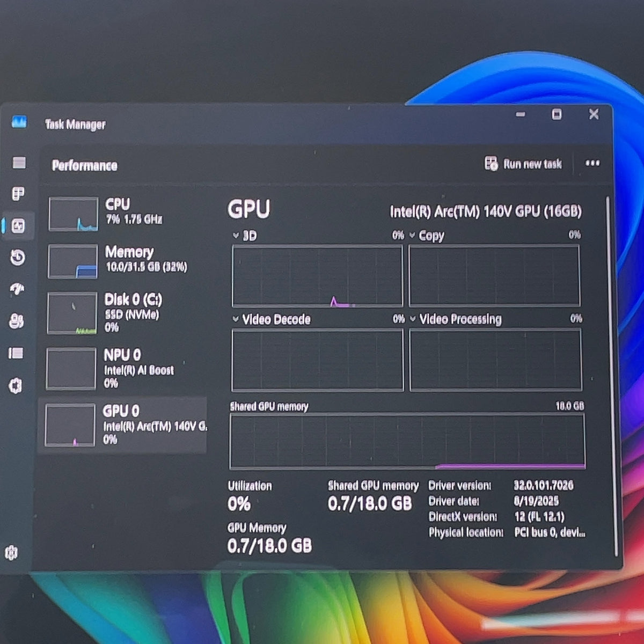This screenshot has height=644, width=644.
Task: Open the Copy graph dropdown chevron
Action: tap(412, 235)
